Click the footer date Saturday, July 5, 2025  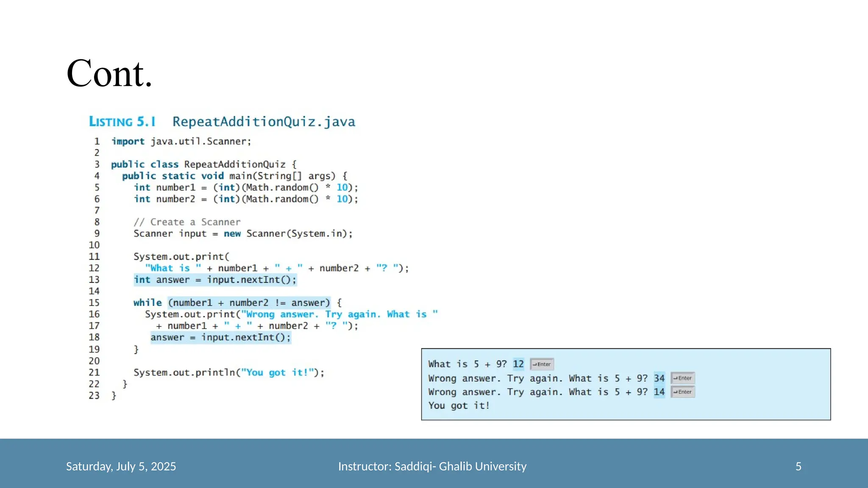pos(121,466)
